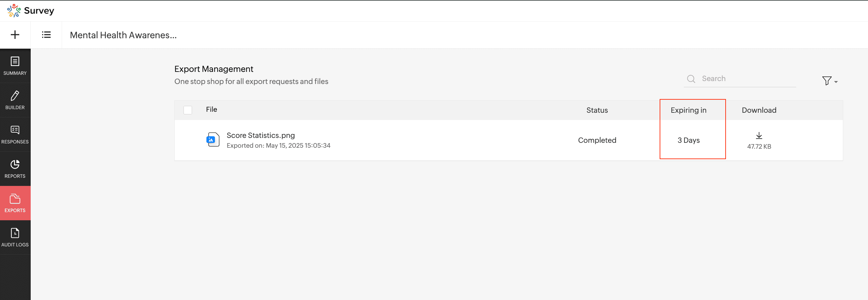Open the Summary sidebar section
Image resolution: width=868 pixels, height=300 pixels.
15,66
